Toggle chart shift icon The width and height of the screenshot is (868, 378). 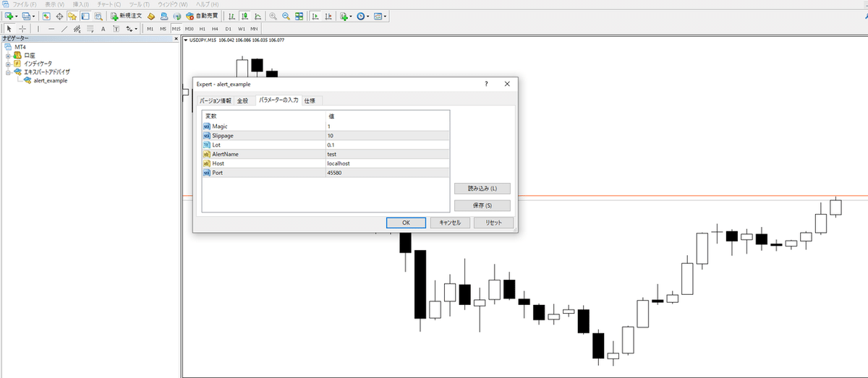(328, 16)
